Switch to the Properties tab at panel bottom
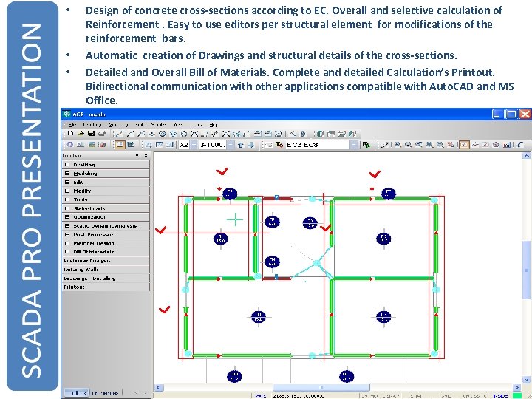 point(105,393)
